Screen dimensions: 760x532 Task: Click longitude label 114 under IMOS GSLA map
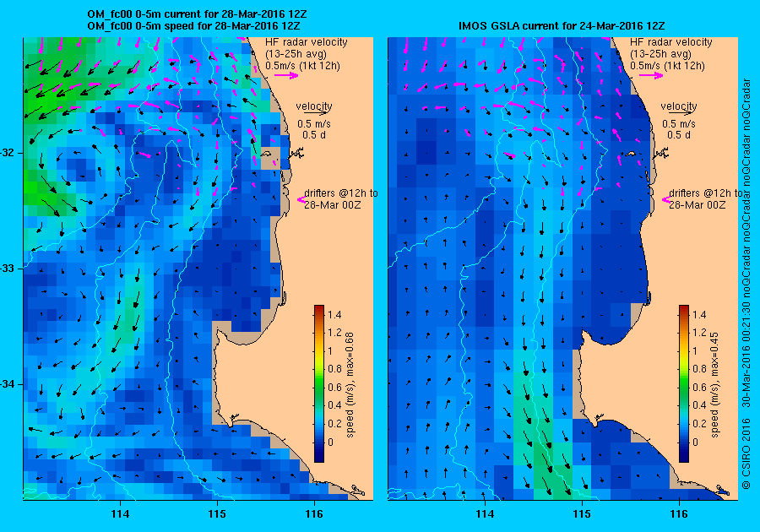coord(485,514)
